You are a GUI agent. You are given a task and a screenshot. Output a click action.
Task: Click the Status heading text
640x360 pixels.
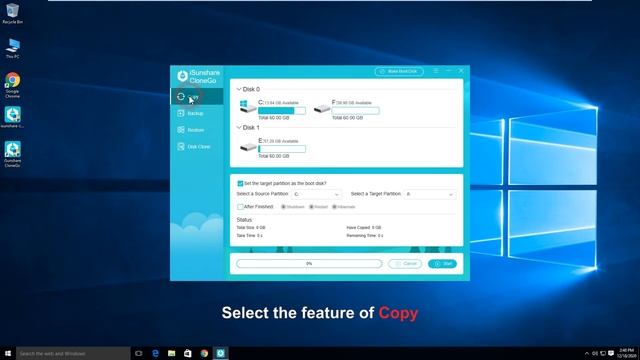click(x=244, y=220)
